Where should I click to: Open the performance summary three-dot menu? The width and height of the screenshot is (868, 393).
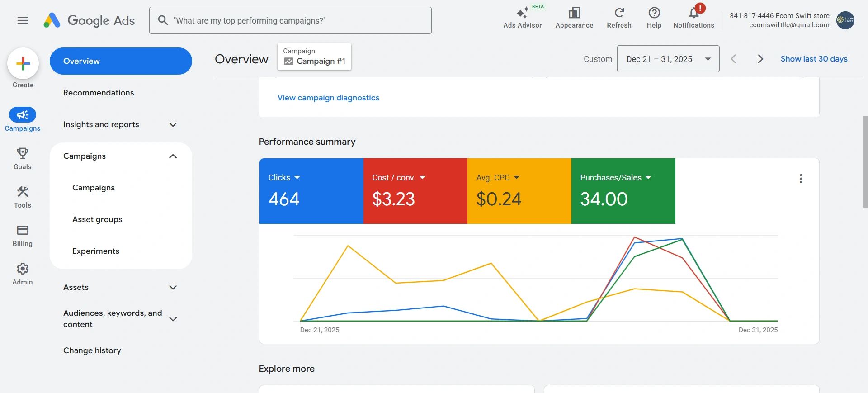tap(801, 179)
